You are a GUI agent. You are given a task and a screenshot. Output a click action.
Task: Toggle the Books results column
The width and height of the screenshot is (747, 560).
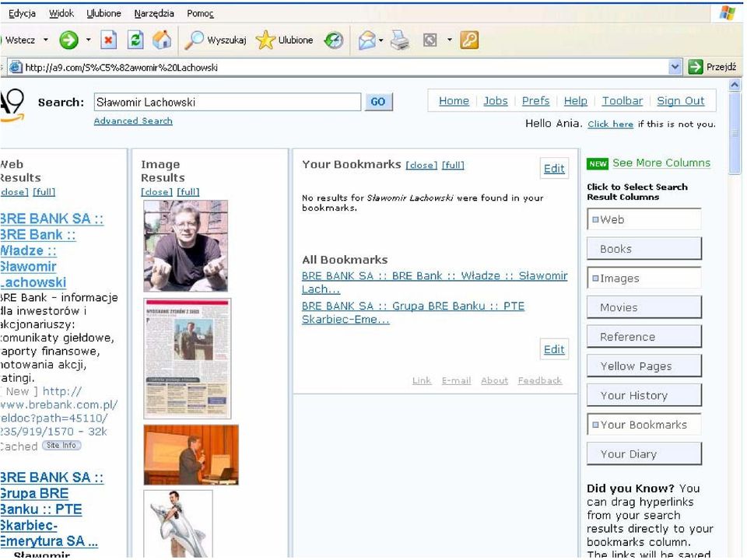[x=644, y=249]
